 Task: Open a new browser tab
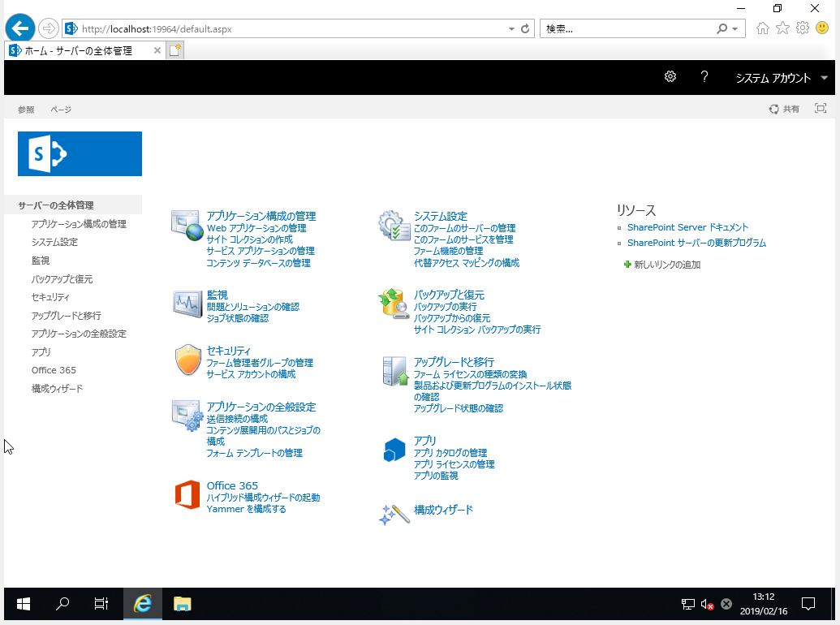click(x=175, y=50)
